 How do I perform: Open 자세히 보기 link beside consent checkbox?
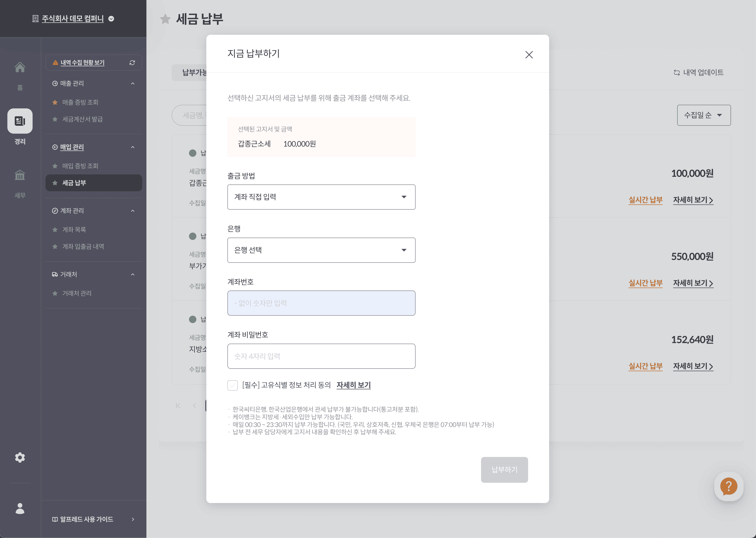353,385
